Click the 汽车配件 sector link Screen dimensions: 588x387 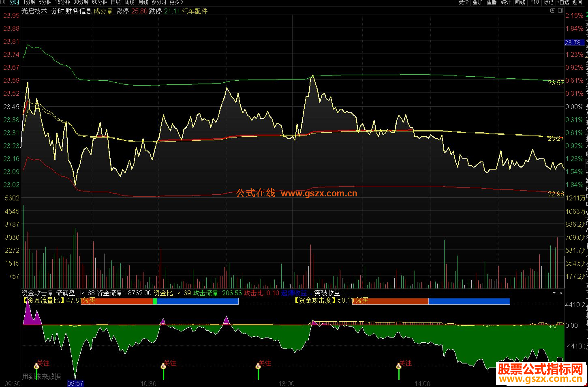pos(195,11)
